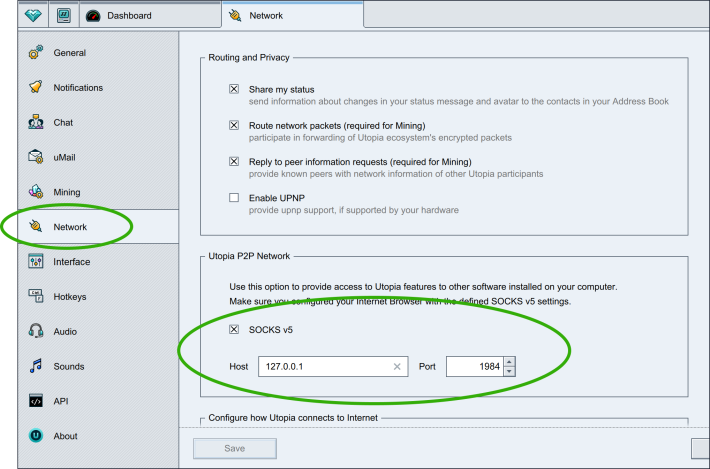
Task: Select the uMail envelope icon
Action: (x=35, y=157)
